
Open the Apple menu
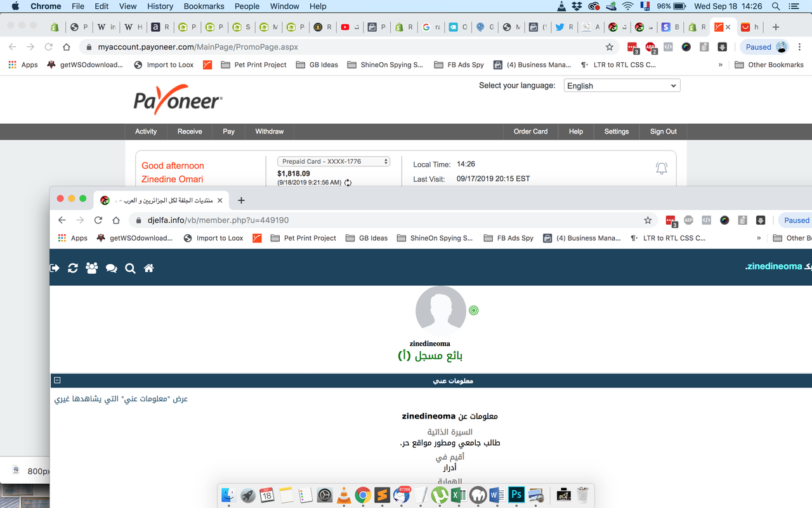click(15, 6)
